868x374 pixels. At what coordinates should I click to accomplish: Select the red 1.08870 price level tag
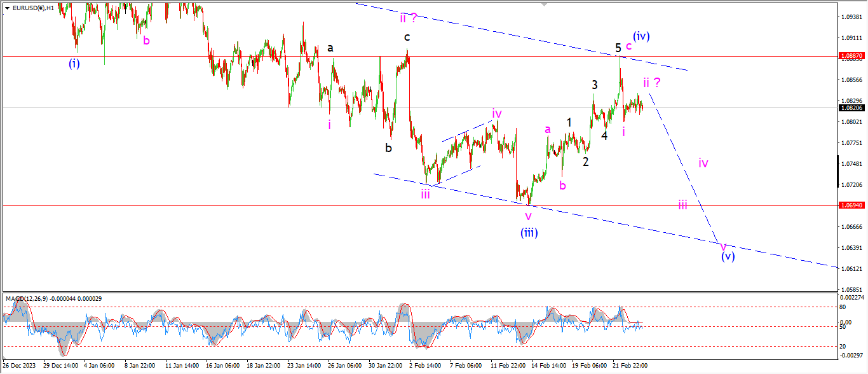click(x=851, y=56)
